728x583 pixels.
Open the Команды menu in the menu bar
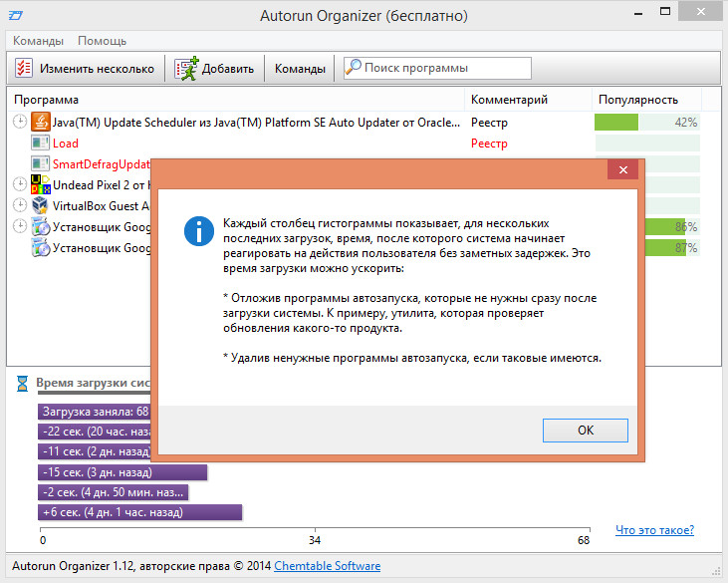38,41
